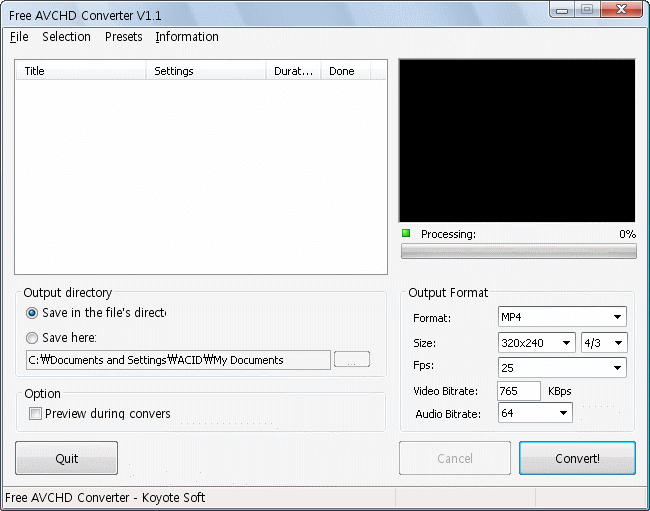Open the Size dropdown showing 320x240
The image size is (650, 511).
(x=536, y=343)
